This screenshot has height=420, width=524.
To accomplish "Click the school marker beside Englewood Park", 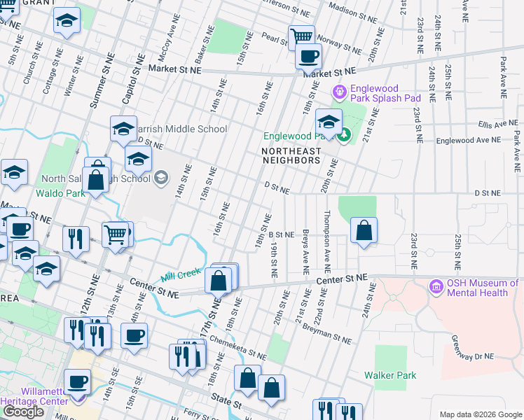I will pos(329,122).
